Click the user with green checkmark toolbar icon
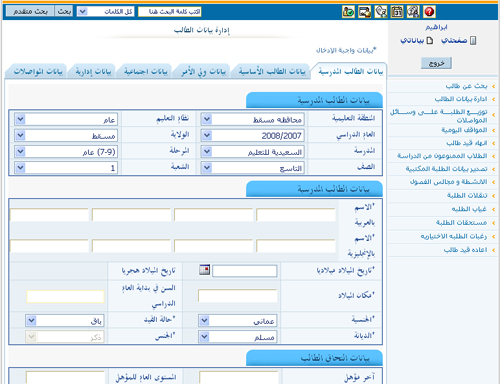 click(348, 12)
